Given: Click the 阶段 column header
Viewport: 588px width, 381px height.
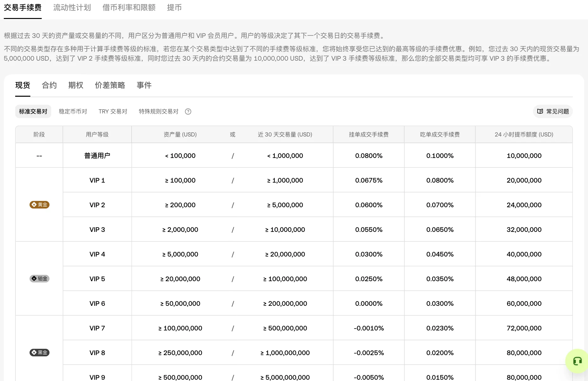Looking at the screenshot, I should tap(39, 135).
